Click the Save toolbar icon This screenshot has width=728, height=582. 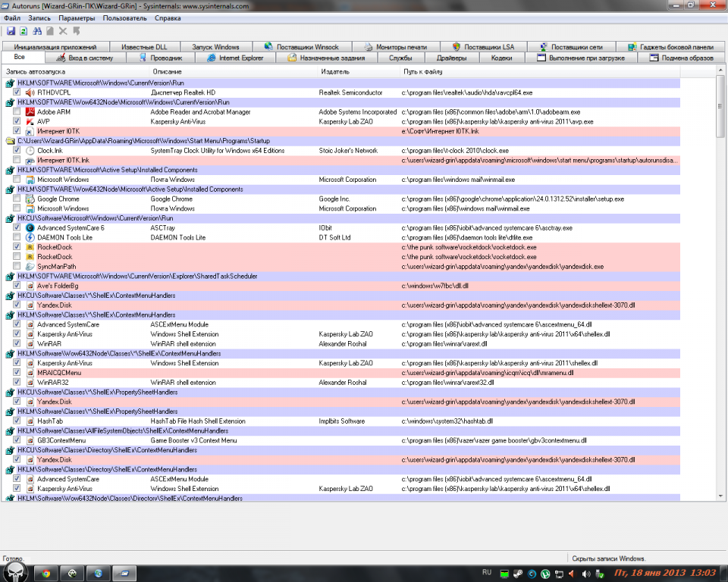[11, 31]
